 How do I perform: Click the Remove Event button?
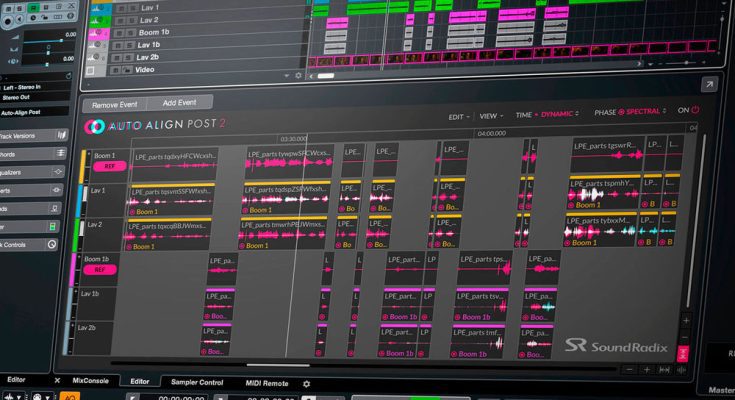[x=115, y=102]
